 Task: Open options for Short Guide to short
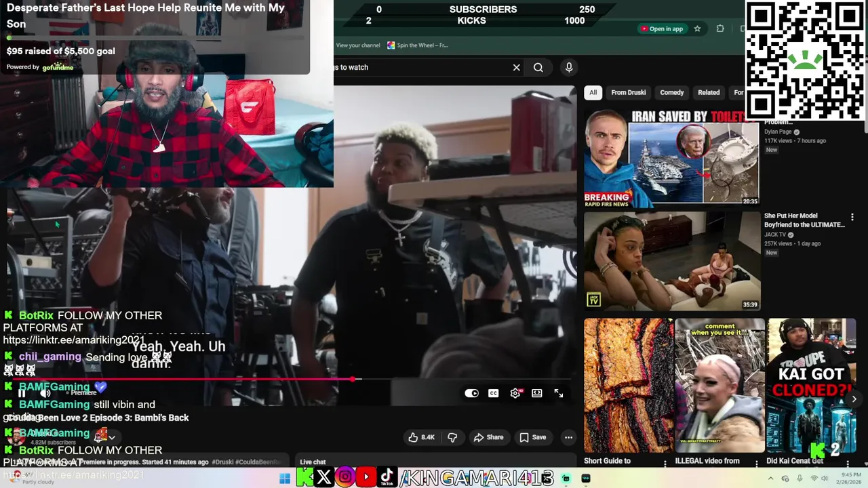(666, 463)
